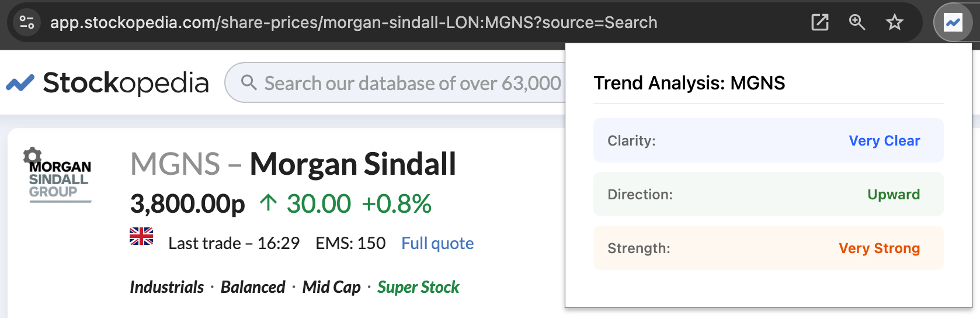Click the Balanced risk label
This screenshot has width=980, height=318.
point(253,287)
